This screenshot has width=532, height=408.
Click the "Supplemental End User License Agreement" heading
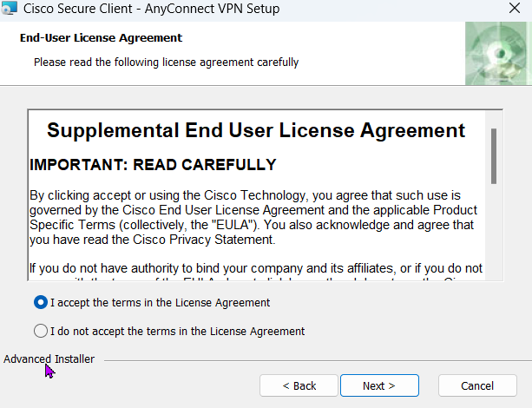coord(256,131)
